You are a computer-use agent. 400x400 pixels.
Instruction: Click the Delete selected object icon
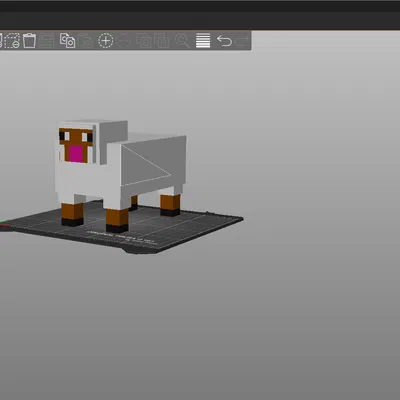(x=12, y=41)
